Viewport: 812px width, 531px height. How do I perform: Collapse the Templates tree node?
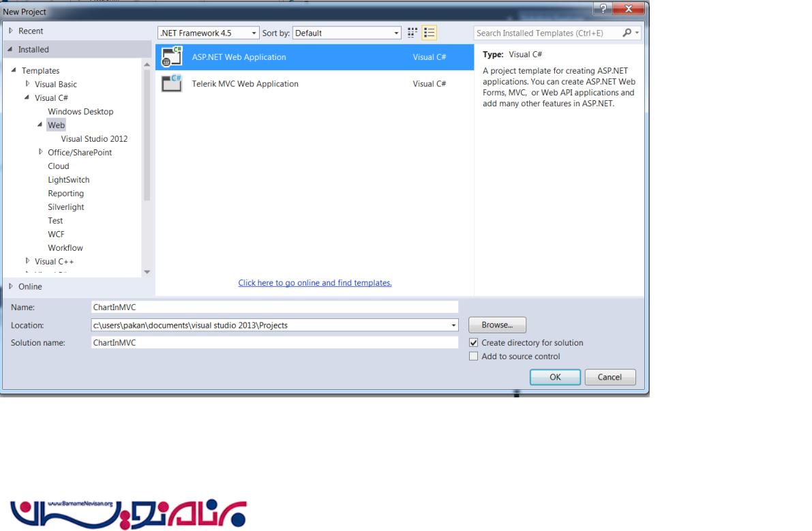point(14,70)
